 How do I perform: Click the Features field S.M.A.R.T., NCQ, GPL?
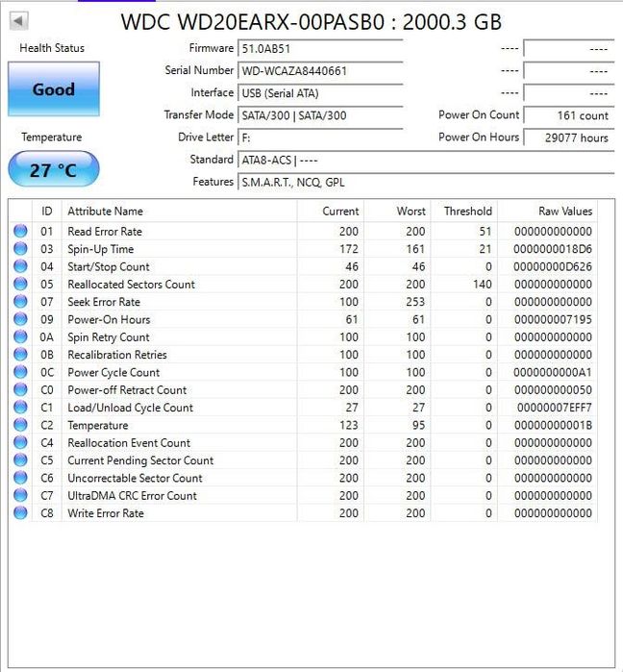tap(426, 182)
